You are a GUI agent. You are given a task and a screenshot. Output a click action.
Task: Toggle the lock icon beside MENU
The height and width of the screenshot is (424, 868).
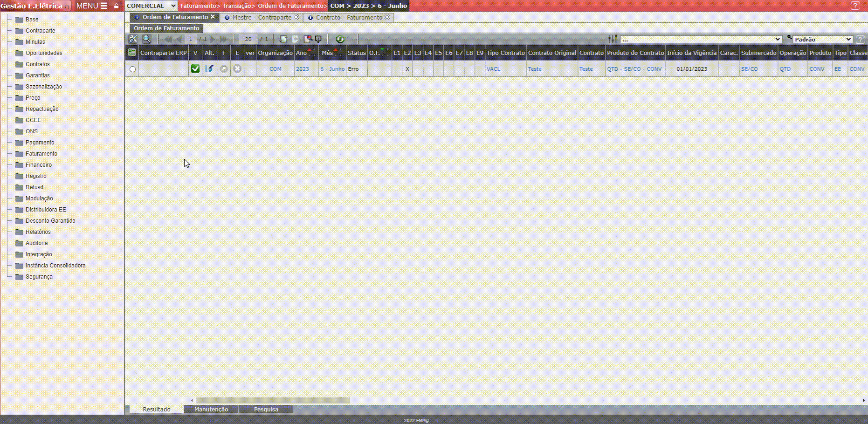(117, 6)
